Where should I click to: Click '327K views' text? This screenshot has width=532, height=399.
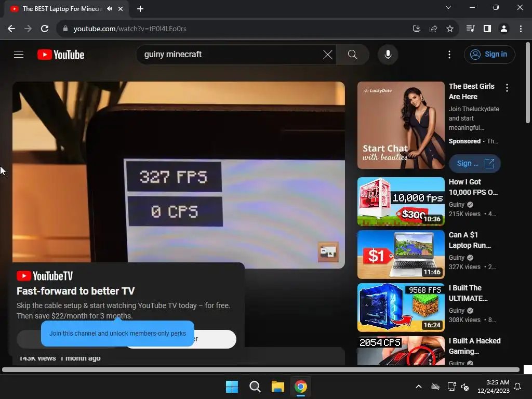(x=464, y=267)
